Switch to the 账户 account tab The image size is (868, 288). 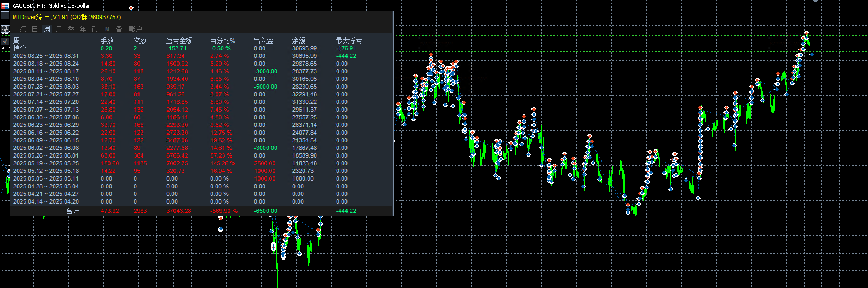(x=135, y=29)
